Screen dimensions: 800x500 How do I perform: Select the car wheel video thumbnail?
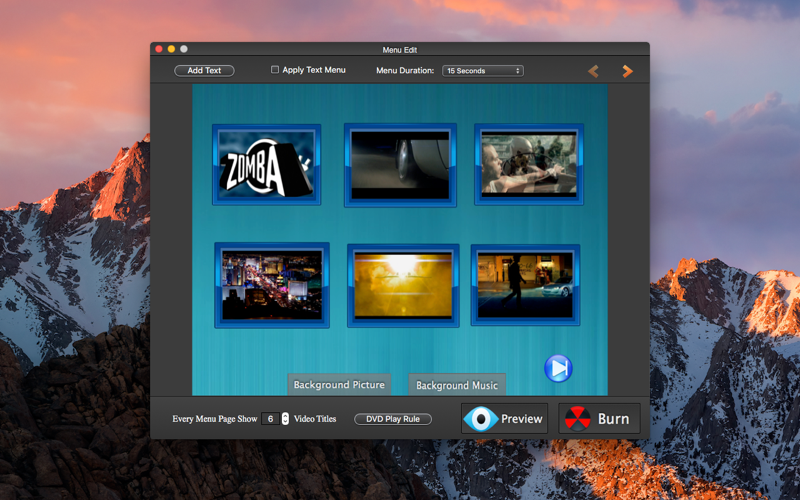[x=400, y=165]
